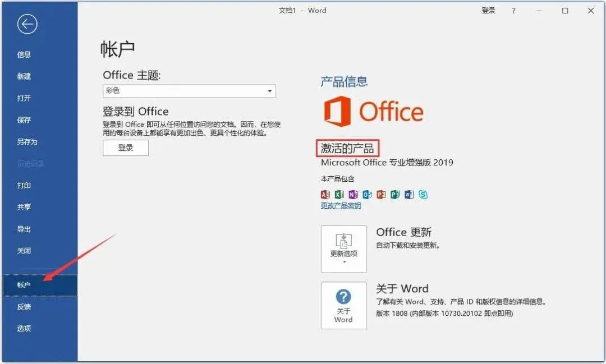Select 保存 in the sidebar
This screenshot has width=606, height=364.
pyautogui.click(x=24, y=120)
